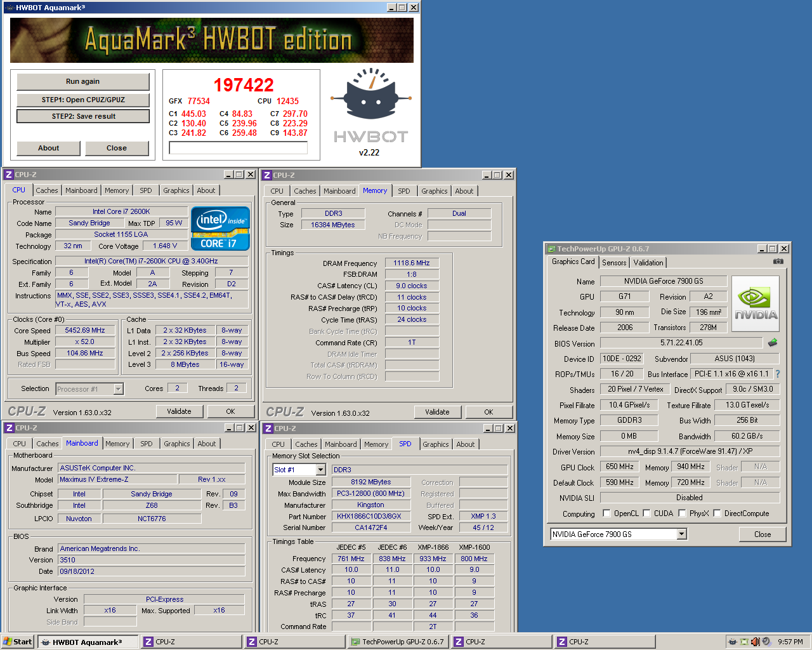Click Close button in Aquamark window
The image size is (812, 650).
point(117,148)
